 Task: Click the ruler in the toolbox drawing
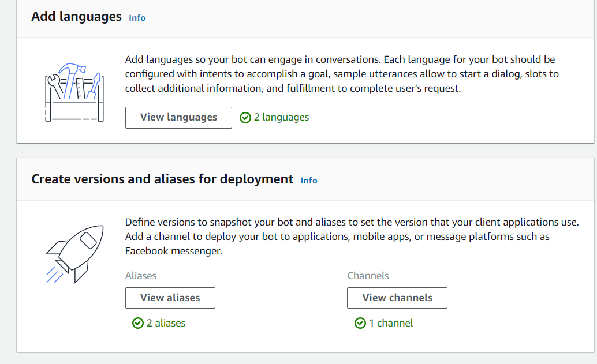coord(80,88)
